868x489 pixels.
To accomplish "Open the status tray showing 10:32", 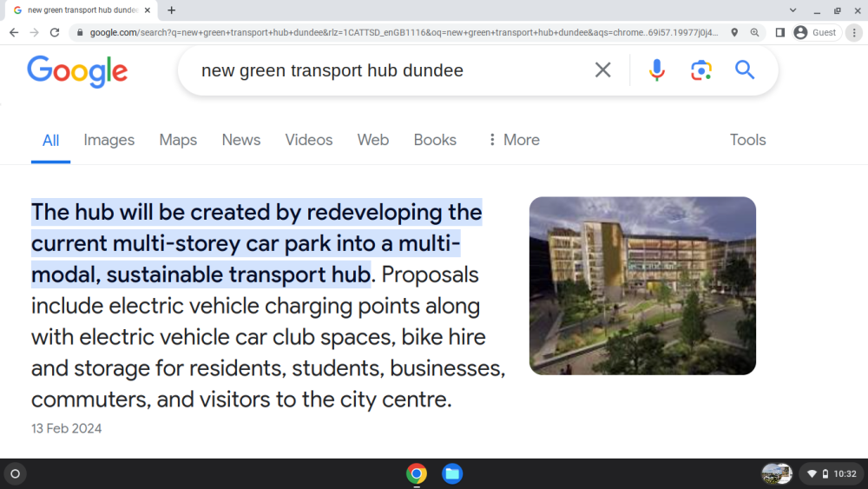I will tap(832, 473).
